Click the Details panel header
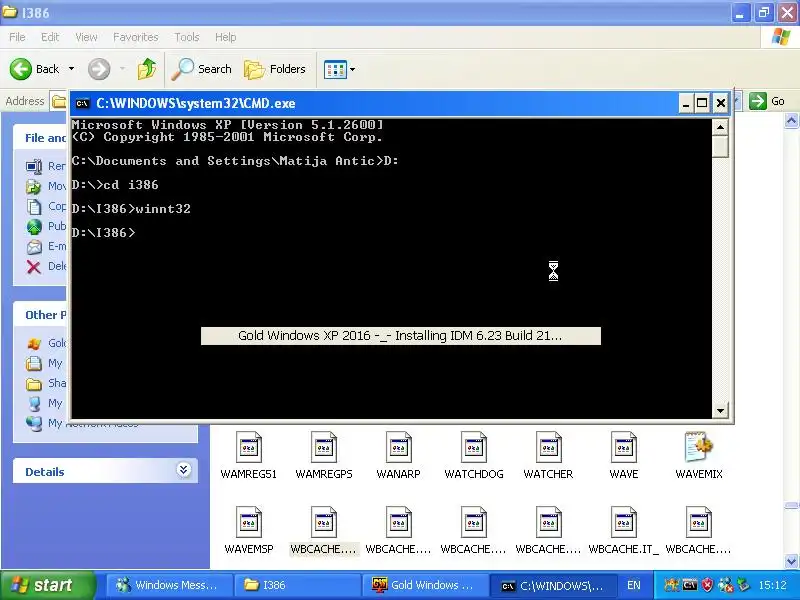This screenshot has width=800, height=600. (105, 471)
